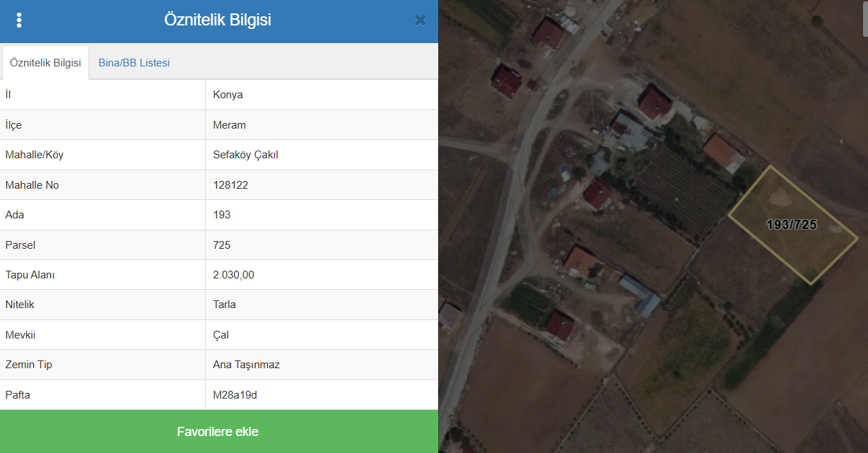The height and width of the screenshot is (453, 868).
Task: Open the Bina/BB Listesi tab
Action: pos(134,63)
